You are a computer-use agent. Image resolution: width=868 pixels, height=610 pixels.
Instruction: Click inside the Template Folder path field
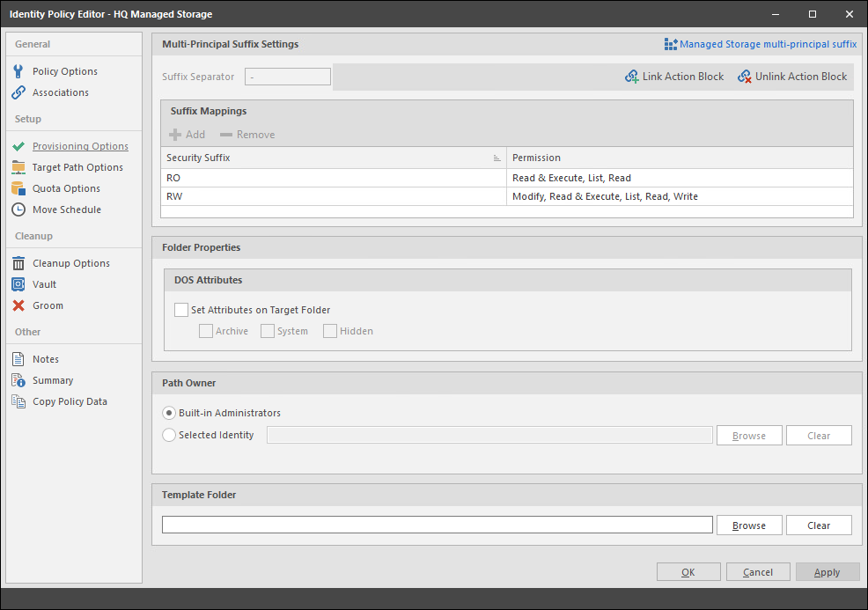(x=437, y=525)
